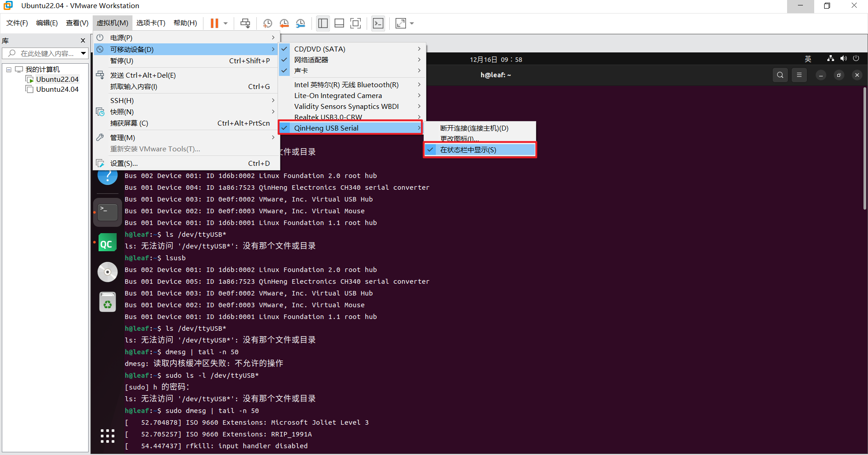Click the stretch guest display icon
This screenshot has width=868, height=455.
click(401, 23)
